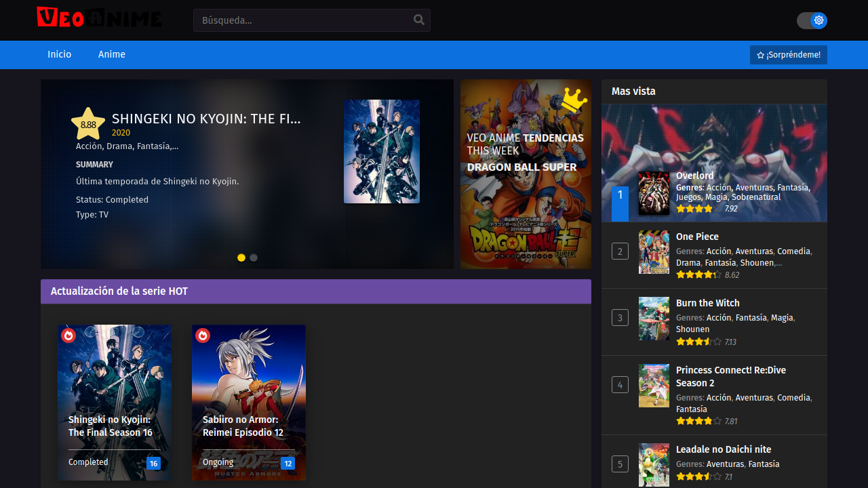
Task: Toggle the dark mode switch
Action: coord(812,20)
